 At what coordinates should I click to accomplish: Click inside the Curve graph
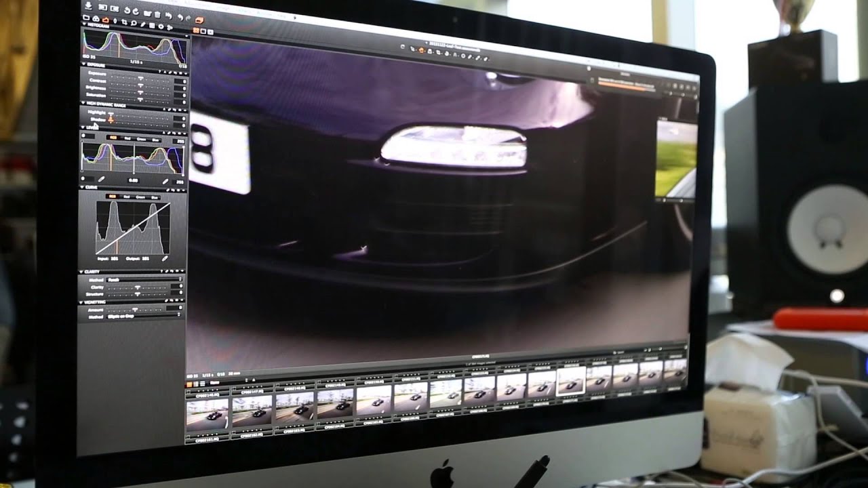[134, 228]
